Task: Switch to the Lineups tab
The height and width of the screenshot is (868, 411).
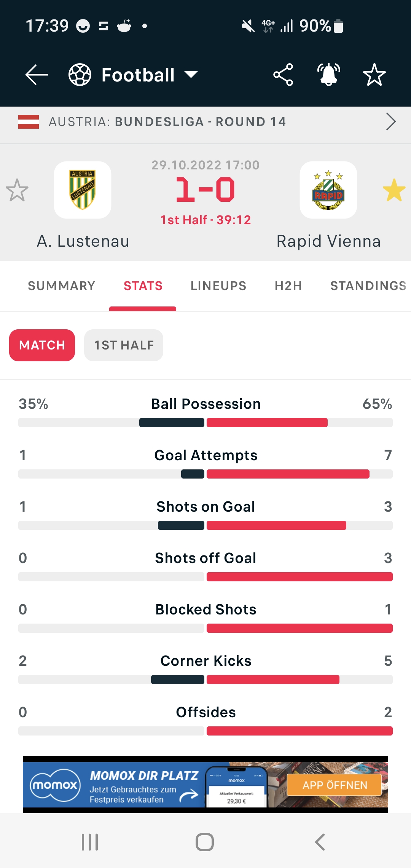Action: [x=218, y=286]
